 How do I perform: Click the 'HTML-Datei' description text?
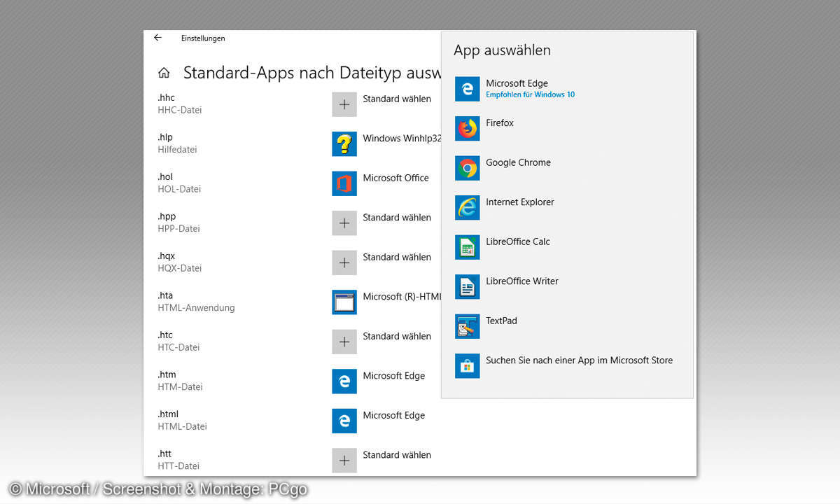[x=182, y=426]
